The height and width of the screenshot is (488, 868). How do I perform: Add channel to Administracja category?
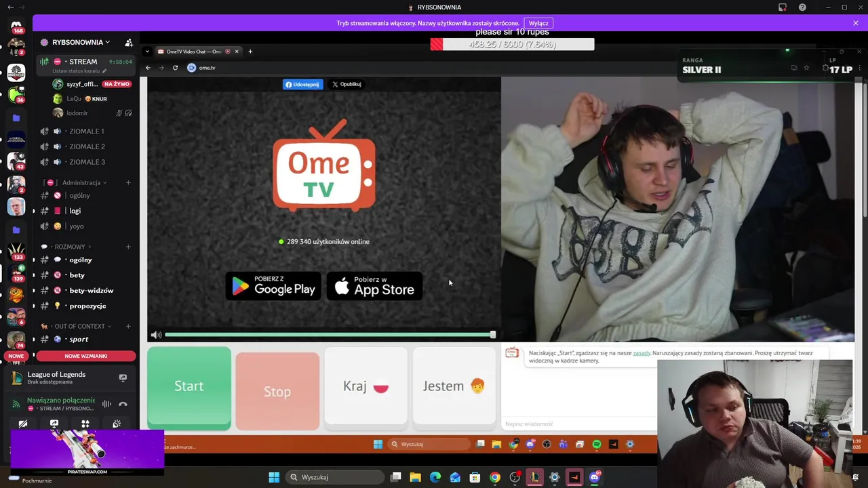pos(128,182)
